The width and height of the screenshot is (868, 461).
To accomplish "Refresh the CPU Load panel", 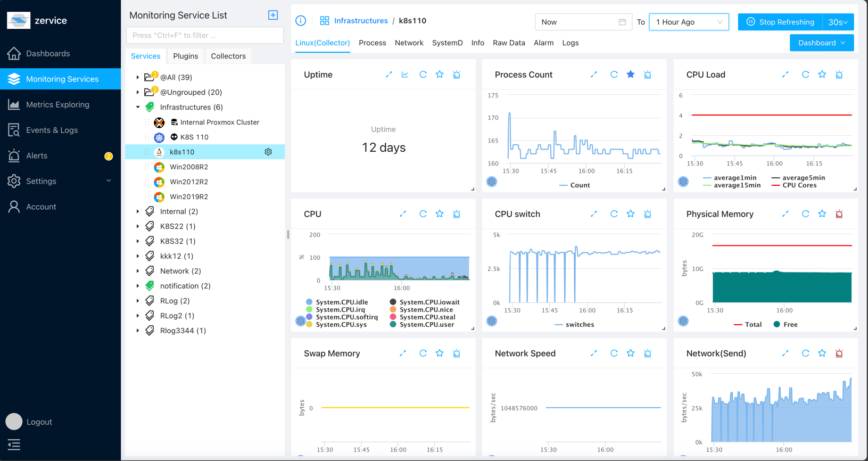I will pyautogui.click(x=805, y=75).
